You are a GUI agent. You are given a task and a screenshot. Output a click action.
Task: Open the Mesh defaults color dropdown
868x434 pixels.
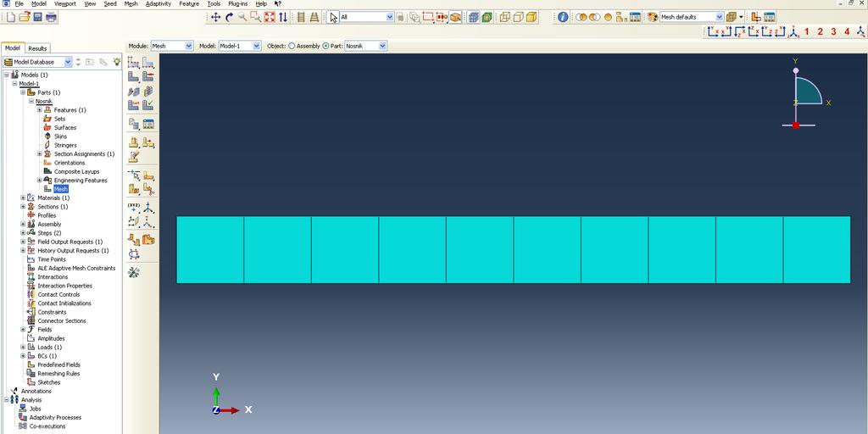[x=692, y=17]
